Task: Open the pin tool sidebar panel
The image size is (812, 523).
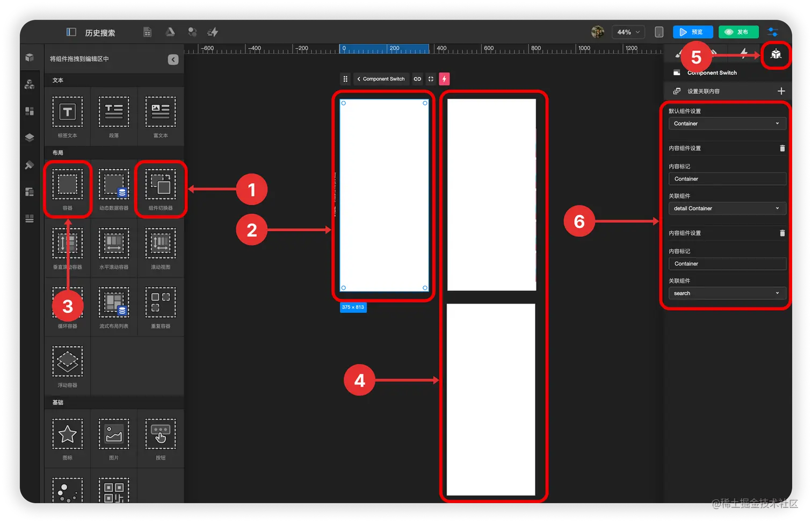Action: (x=30, y=165)
